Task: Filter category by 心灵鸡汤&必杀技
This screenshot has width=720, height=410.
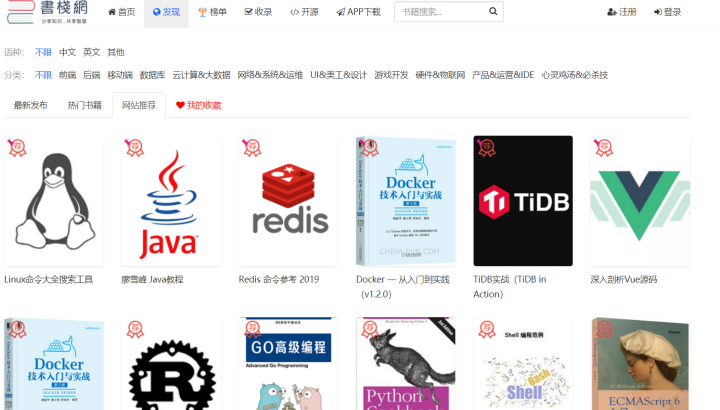Action: point(574,75)
